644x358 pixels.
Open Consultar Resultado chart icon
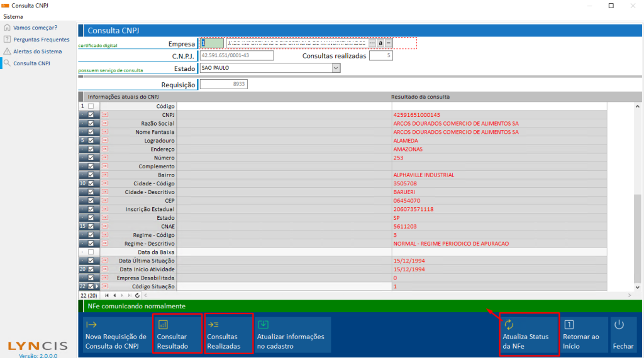click(163, 325)
